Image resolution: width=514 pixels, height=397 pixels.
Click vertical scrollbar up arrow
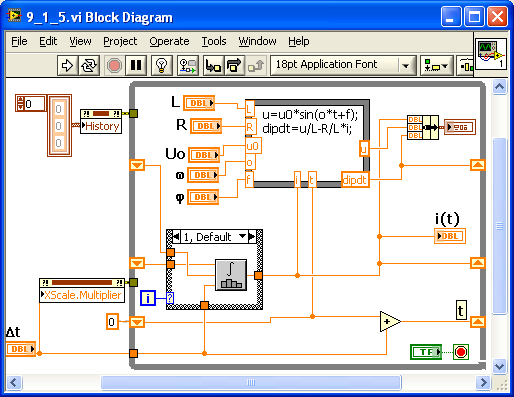click(x=499, y=87)
